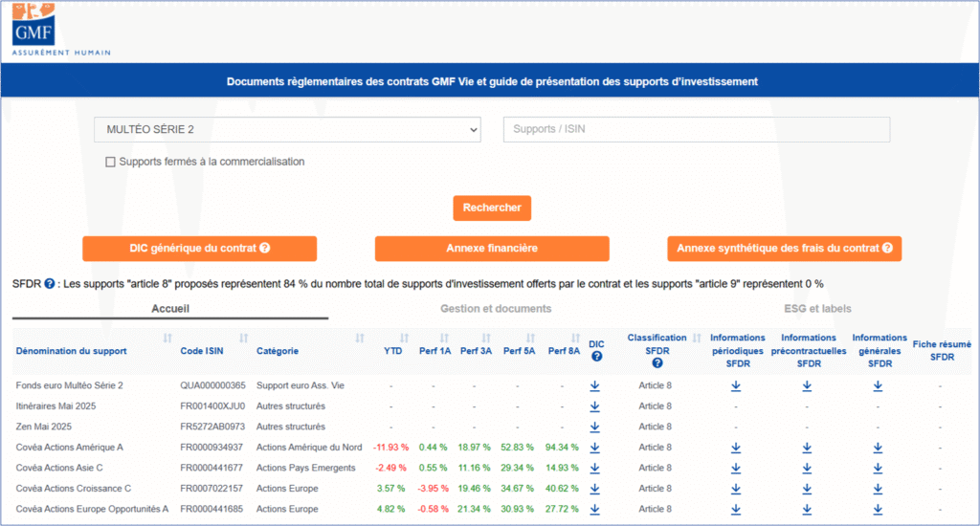Download DIC for Itinéraires Mai 2025
The height and width of the screenshot is (526, 980).
[595, 406]
